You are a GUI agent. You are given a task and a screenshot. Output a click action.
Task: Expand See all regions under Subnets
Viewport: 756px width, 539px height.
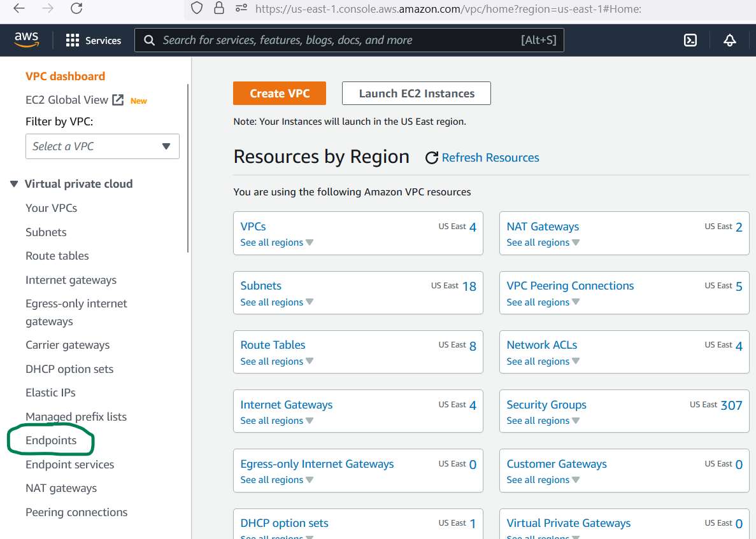tap(277, 302)
